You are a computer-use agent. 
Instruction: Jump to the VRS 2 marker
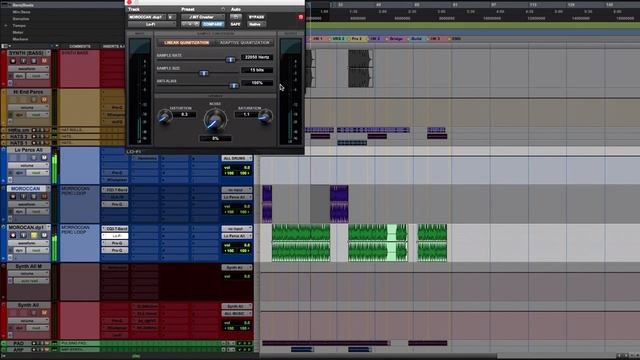[x=338, y=39]
